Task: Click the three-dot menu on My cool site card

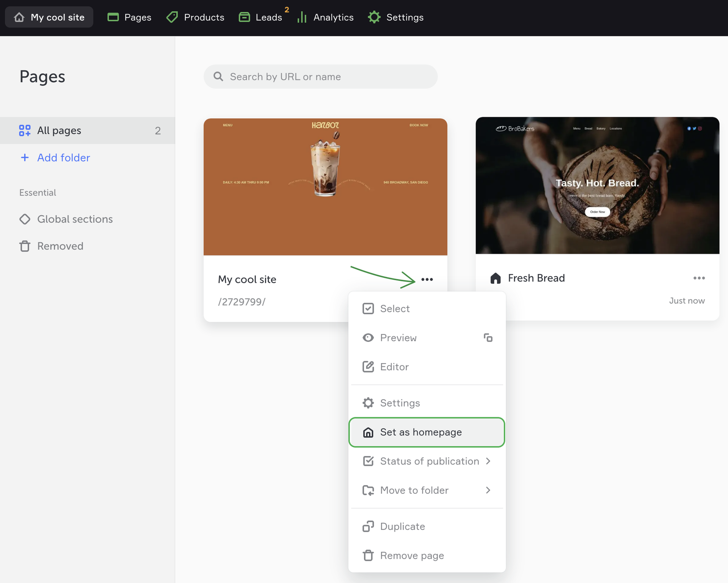Action: point(427,279)
